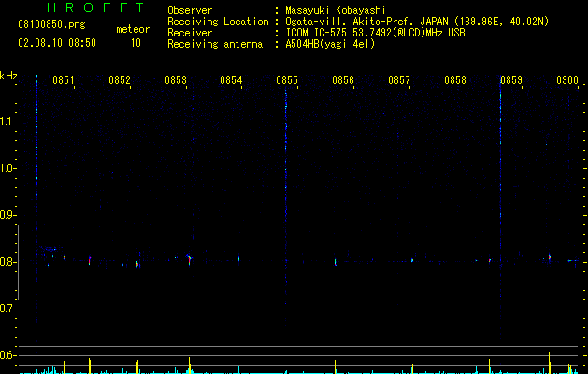
Task: Click the 0.9 kHz axis label
Action: click(7, 215)
